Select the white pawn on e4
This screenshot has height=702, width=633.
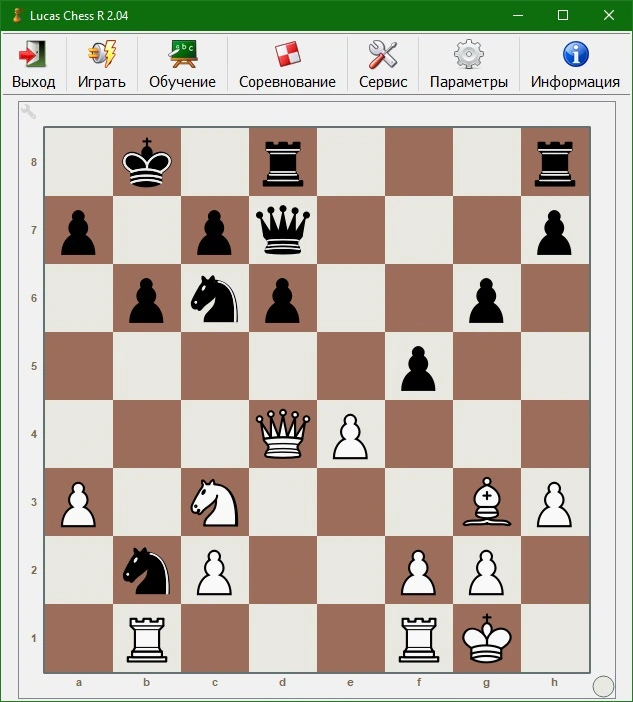point(351,437)
